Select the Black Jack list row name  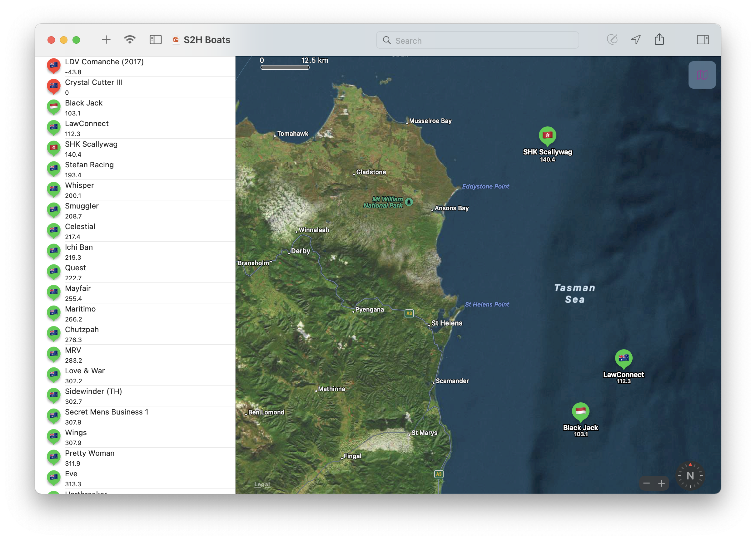[x=83, y=103]
